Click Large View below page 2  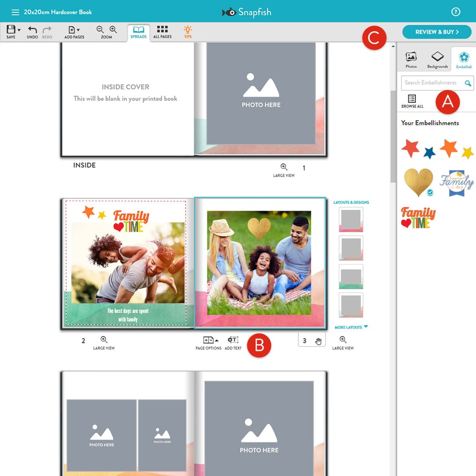[x=104, y=342]
